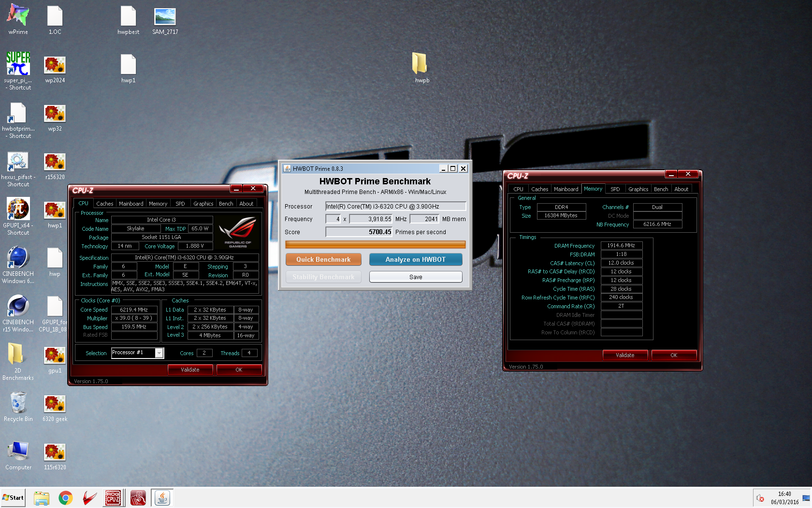The width and height of the screenshot is (812, 508).
Task: Open the Computer desktop icon
Action: [18, 455]
